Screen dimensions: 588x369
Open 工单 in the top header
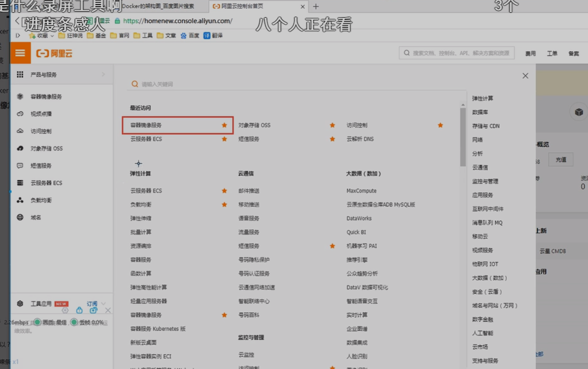click(x=552, y=54)
